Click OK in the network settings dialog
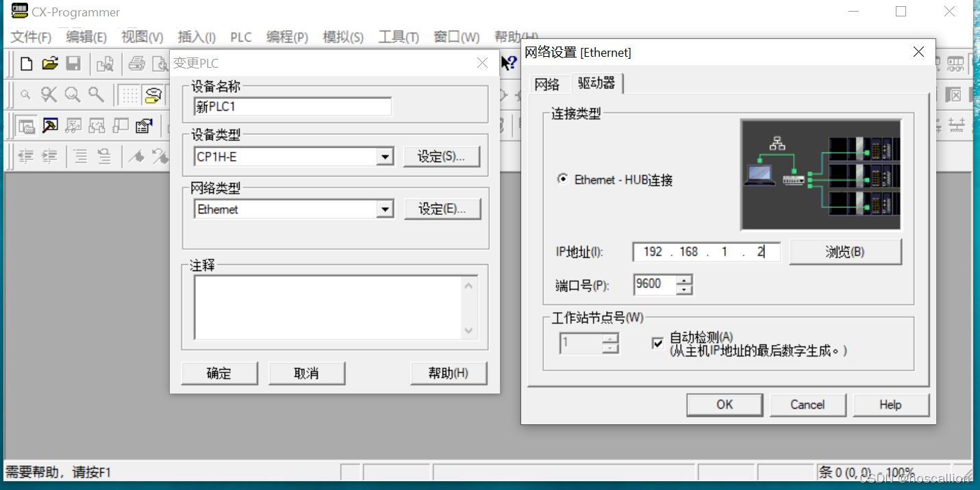Screen dimensions: 980x490 [x=725, y=404]
